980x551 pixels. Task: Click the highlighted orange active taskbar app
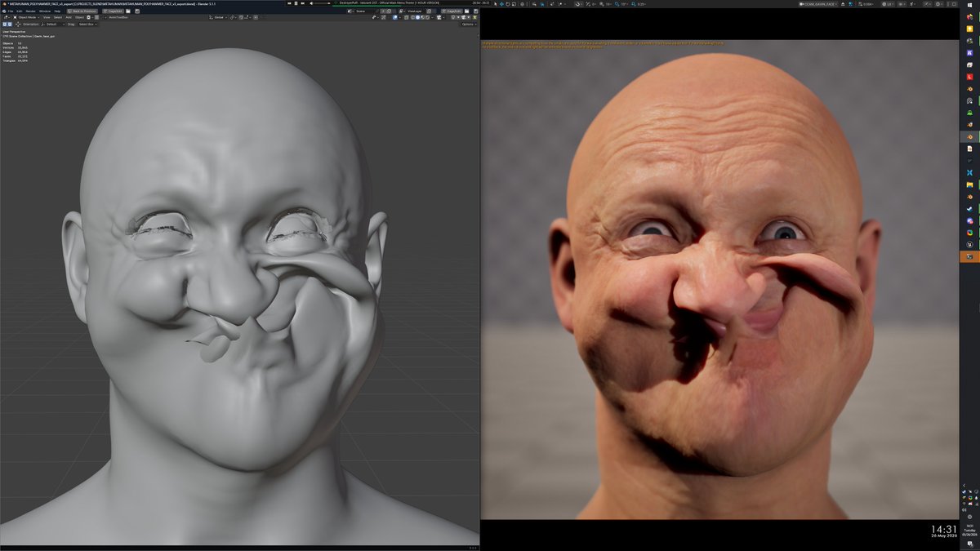pos(969,256)
